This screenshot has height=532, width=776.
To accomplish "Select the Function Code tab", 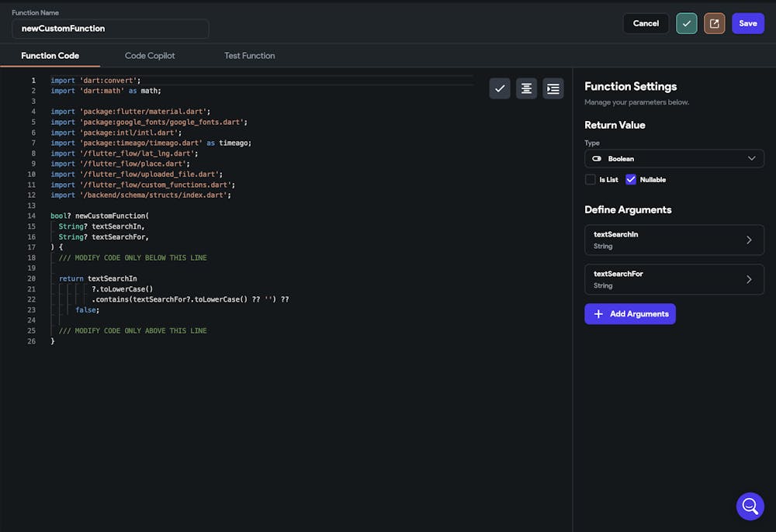I will coord(50,56).
